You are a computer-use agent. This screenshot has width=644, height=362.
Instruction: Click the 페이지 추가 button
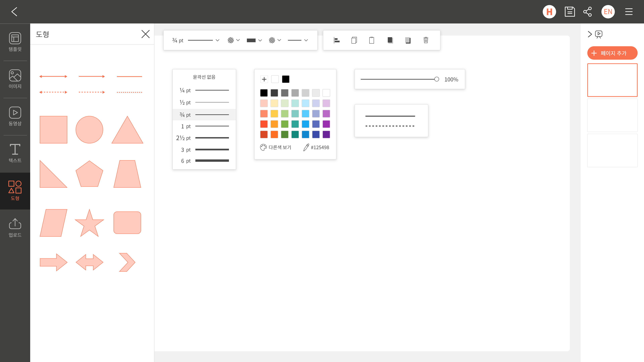click(612, 53)
